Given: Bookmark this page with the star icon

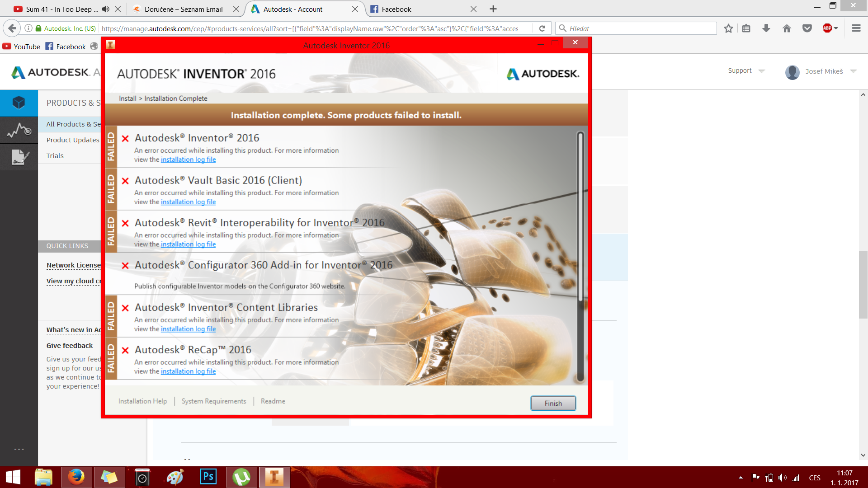Looking at the screenshot, I should (x=728, y=28).
